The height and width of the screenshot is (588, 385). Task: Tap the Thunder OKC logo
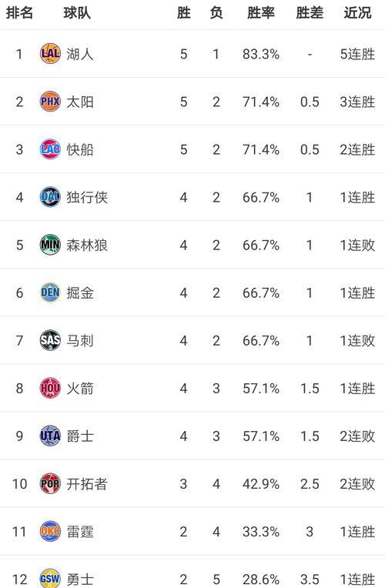pyautogui.click(x=50, y=531)
